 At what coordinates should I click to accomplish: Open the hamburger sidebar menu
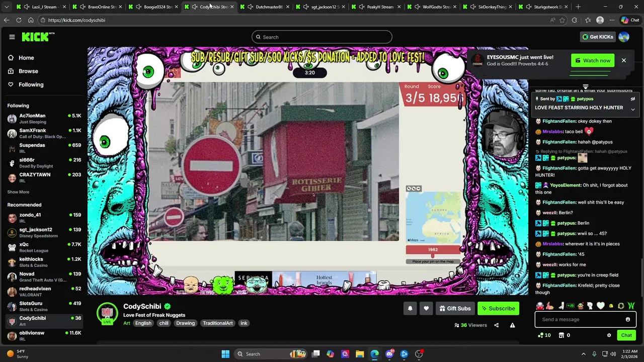[12, 37]
